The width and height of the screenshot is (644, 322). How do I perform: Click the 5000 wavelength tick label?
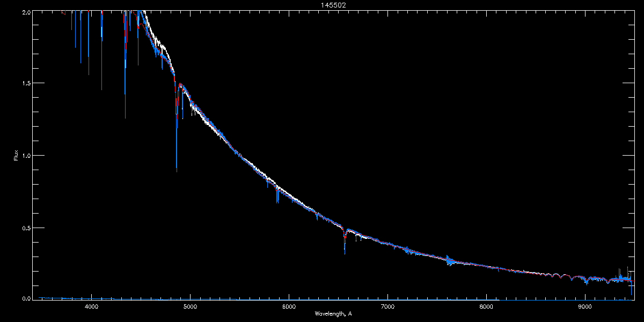[x=190, y=307]
